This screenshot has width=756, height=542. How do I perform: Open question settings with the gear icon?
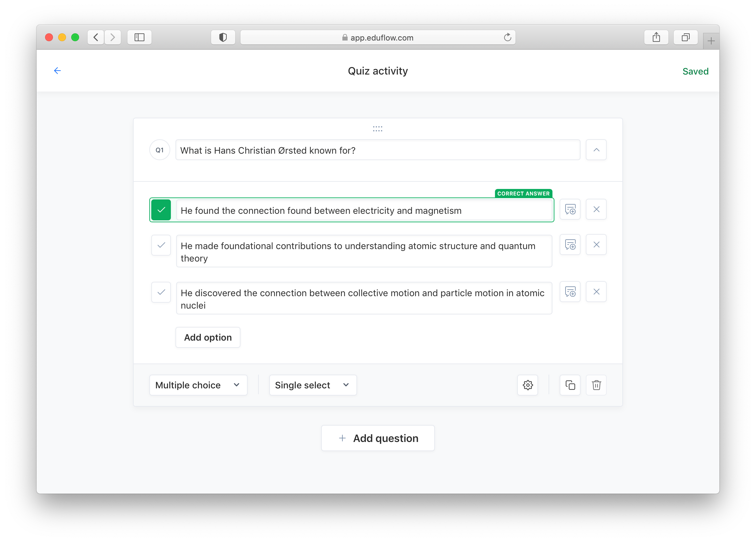(x=528, y=385)
